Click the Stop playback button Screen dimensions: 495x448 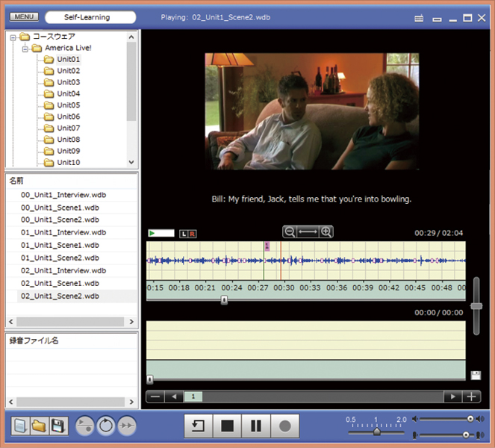pos(227,426)
